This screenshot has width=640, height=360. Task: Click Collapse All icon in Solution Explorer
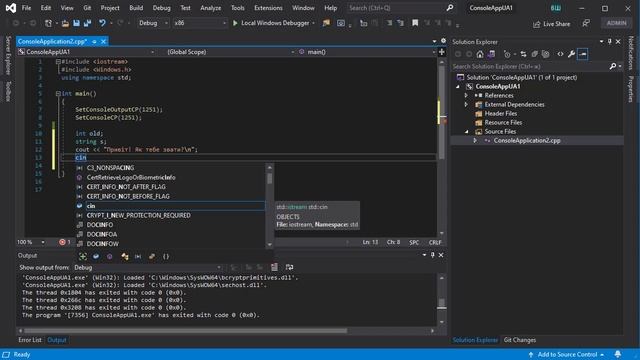point(534,54)
